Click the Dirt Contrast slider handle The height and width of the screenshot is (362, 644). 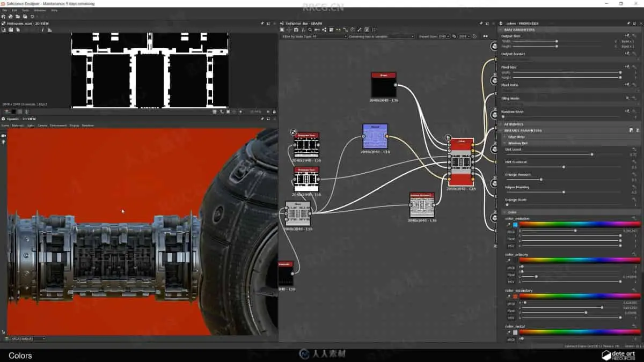click(563, 167)
